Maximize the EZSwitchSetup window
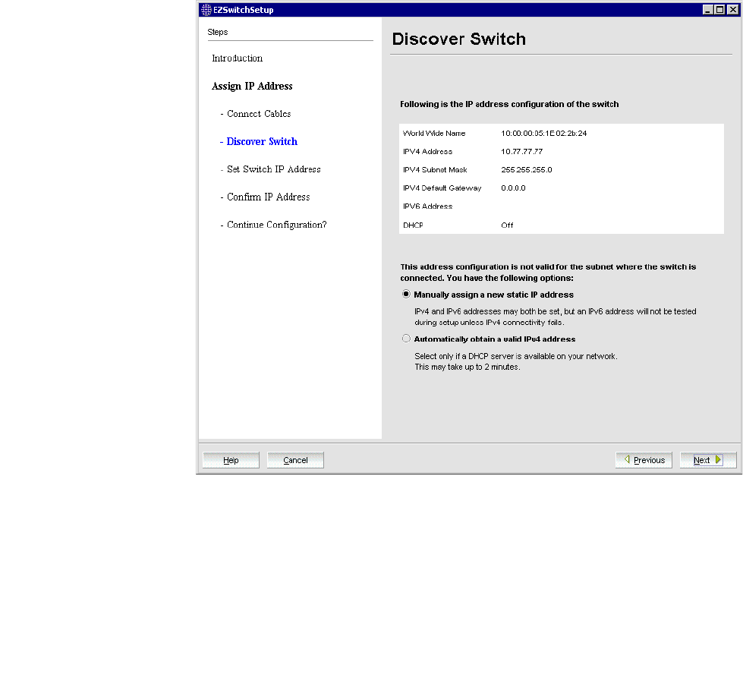Viewport: 743px width, 700px height. [x=719, y=9]
